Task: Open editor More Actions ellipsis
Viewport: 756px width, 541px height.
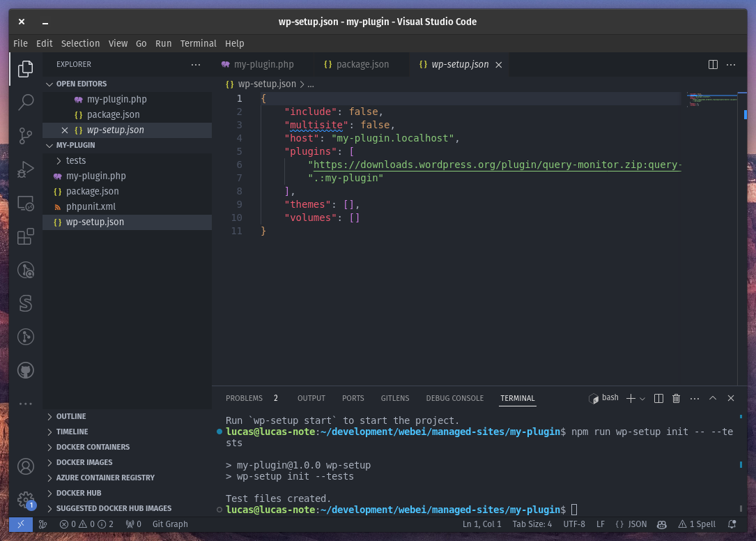Action: pyautogui.click(x=731, y=64)
